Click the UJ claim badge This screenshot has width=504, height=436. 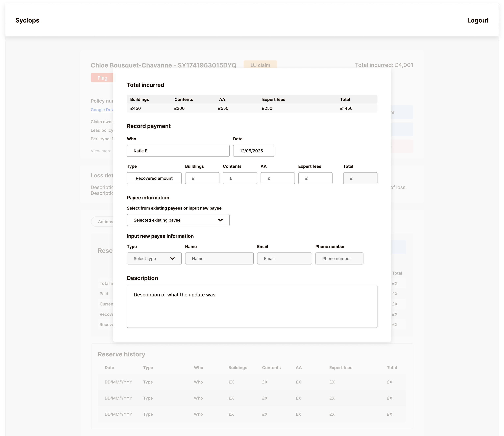[260, 65]
